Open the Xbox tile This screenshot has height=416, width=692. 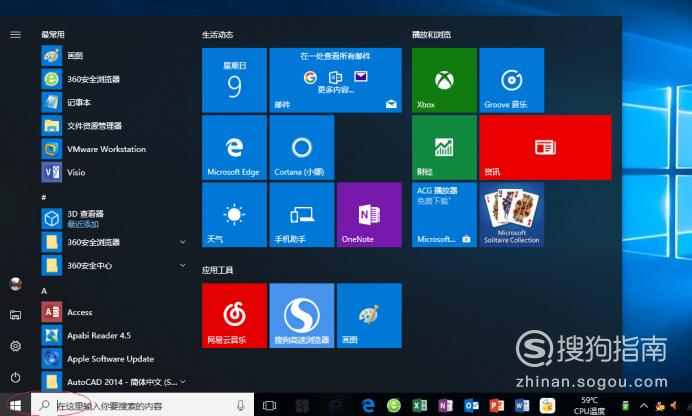(444, 80)
